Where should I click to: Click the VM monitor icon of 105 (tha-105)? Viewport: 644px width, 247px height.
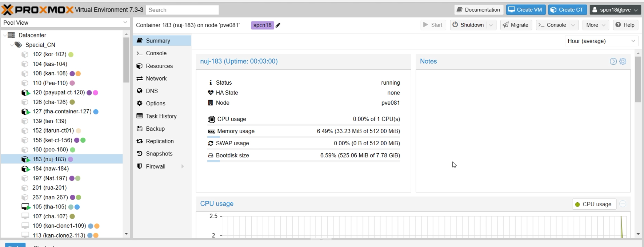coord(26,207)
